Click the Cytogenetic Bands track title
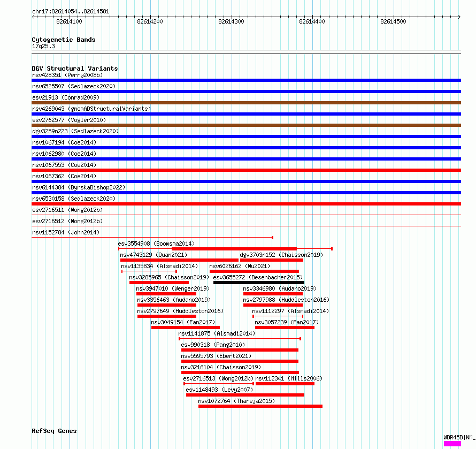 pos(64,40)
